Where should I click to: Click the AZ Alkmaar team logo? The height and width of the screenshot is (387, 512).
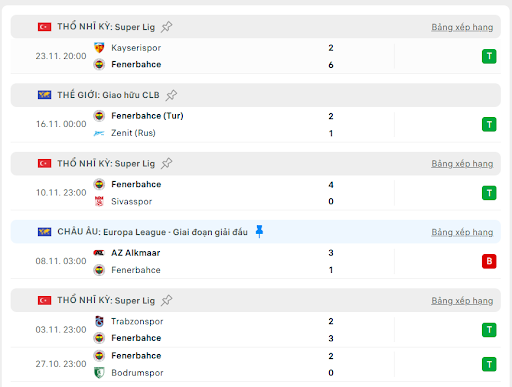pos(99,253)
